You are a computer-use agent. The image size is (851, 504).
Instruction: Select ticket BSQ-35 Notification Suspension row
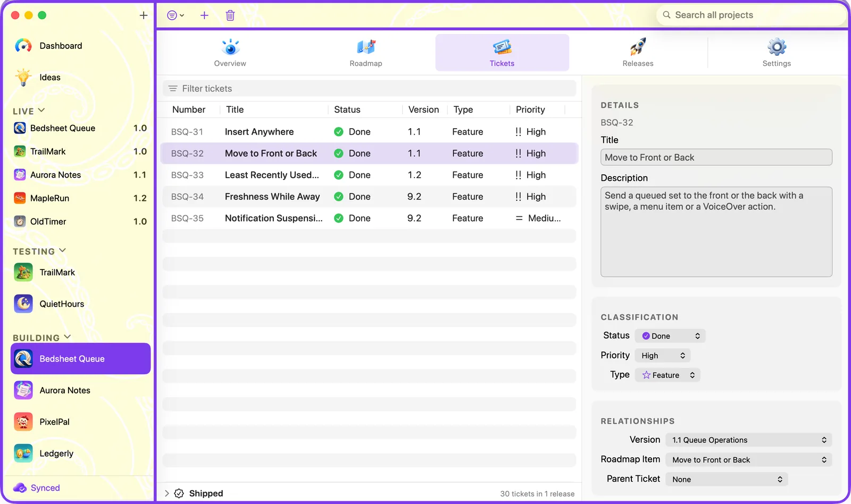pyautogui.click(x=369, y=219)
